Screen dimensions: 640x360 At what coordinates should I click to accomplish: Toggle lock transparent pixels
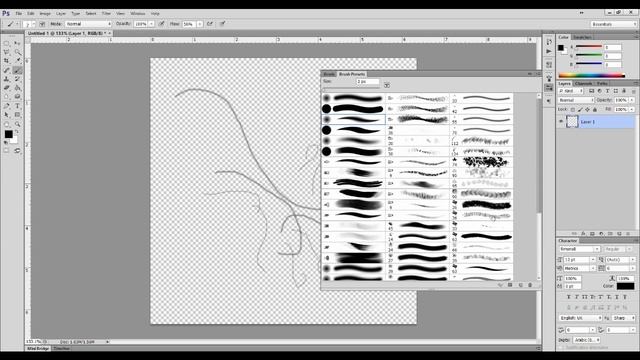(573, 109)
